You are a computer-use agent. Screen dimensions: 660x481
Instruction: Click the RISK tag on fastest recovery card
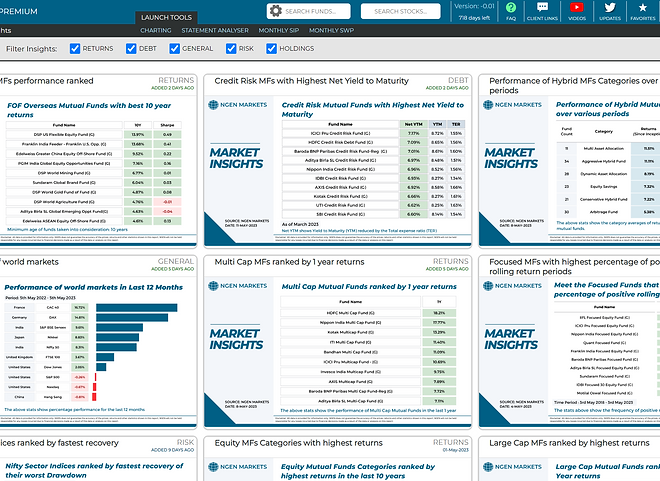tap(185, 442)
